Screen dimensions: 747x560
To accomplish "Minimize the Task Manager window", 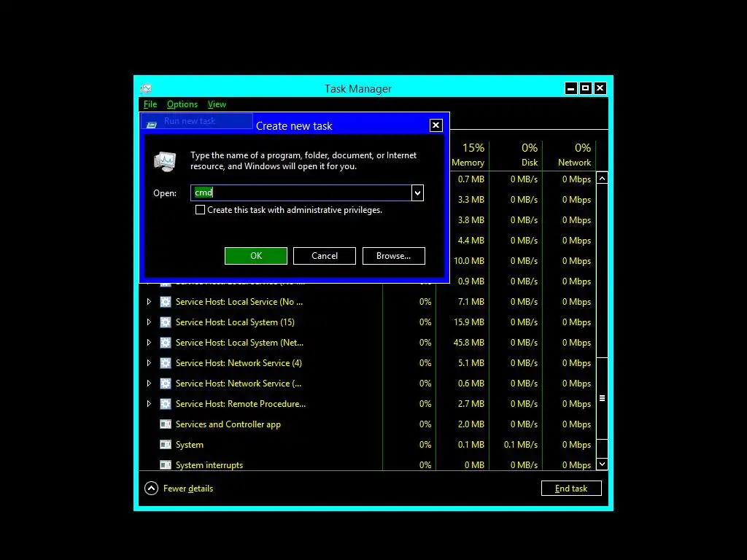I will pos(571,88).
